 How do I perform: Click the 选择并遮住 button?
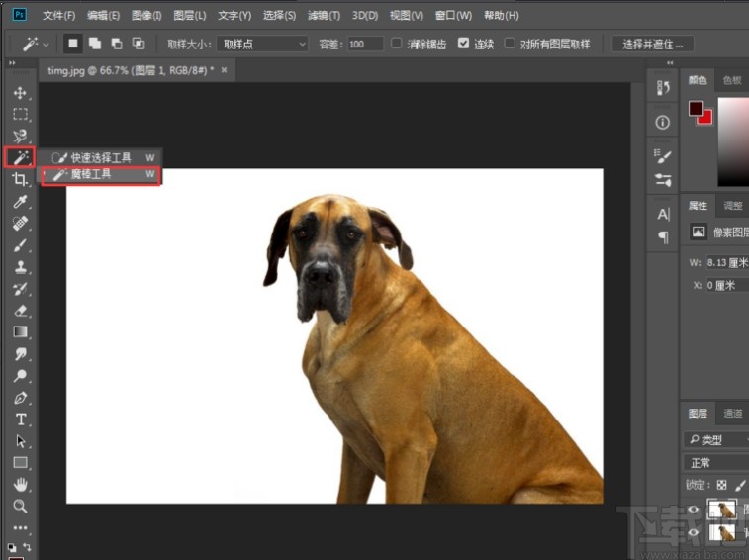tap(652, 44)
